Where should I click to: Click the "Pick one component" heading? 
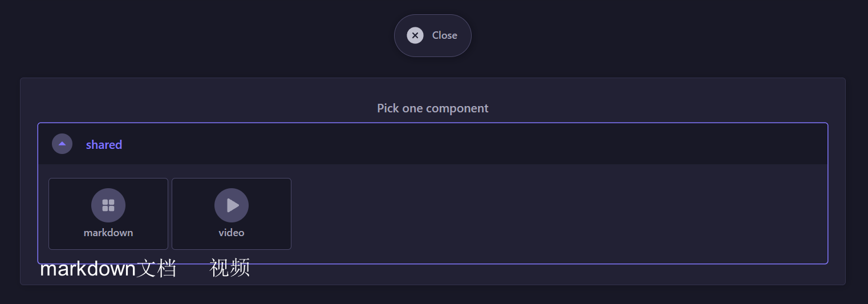click(x=432, y=108)
